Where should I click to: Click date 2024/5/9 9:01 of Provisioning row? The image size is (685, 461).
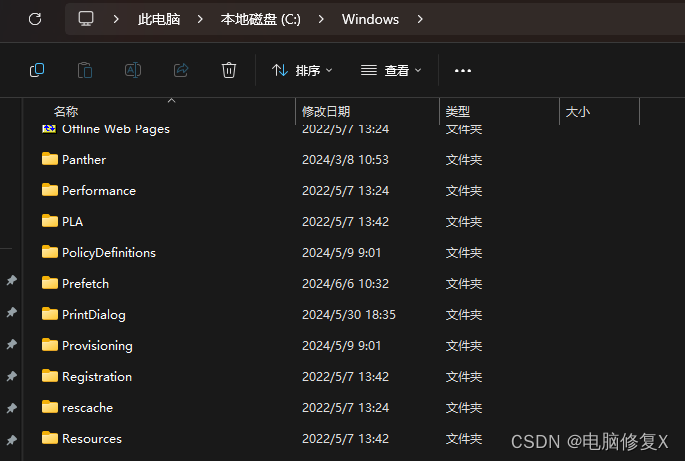[341, 346]
